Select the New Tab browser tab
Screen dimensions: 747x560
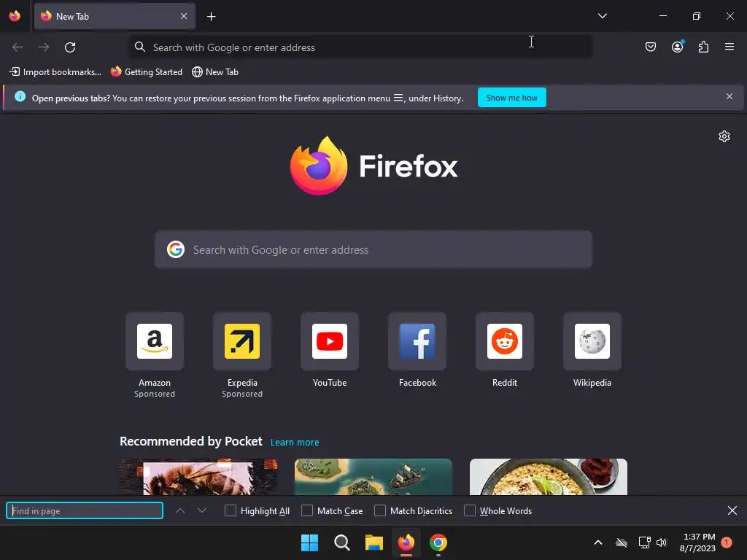115,16
